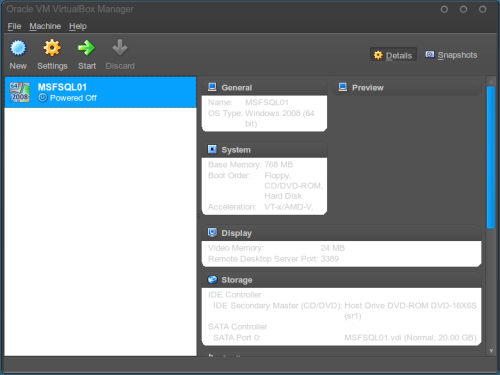Image resolution: width=500 pixels, height=375 pixels.
Task: Click the 'Base Memory: 768 MB' text
Action: click(x=250, y=165)
